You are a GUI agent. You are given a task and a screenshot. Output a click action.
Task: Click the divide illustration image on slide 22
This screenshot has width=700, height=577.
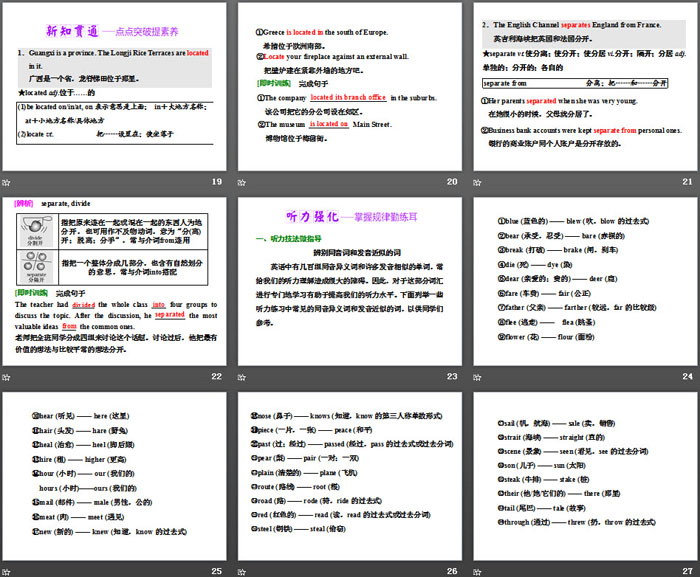click(x=37, y=231)
